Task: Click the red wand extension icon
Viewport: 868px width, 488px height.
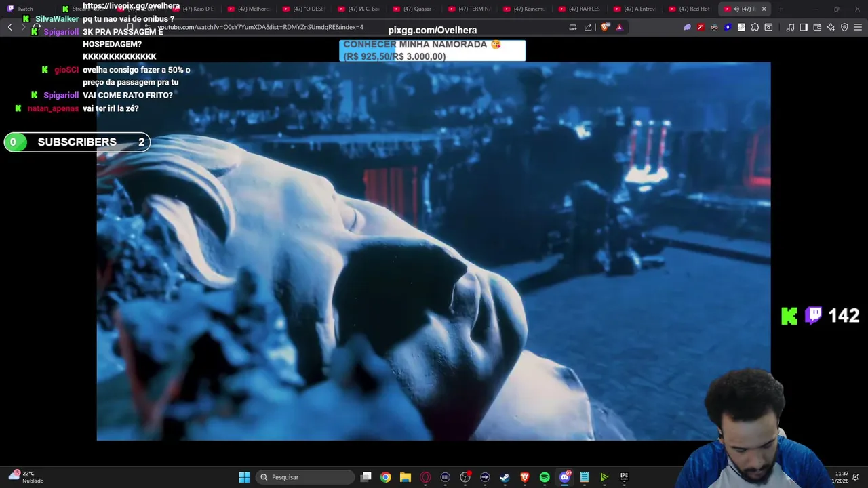Action: (x=701, y=27)
